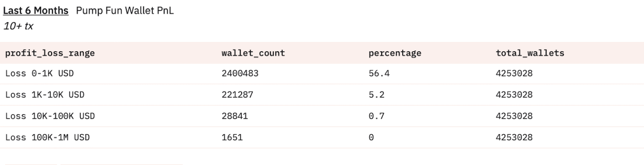Viewport: 644px width, 165px height.
Task: Sort by profit_loss_range column header
Action: click(50, 53)
